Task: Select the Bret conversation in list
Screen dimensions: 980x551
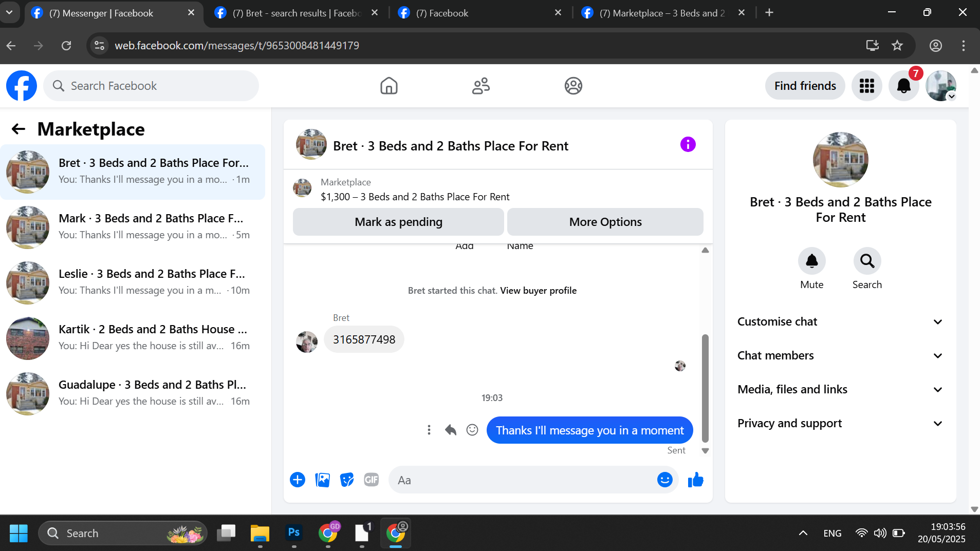Action: pyautogui.click(x=133, y=172)
